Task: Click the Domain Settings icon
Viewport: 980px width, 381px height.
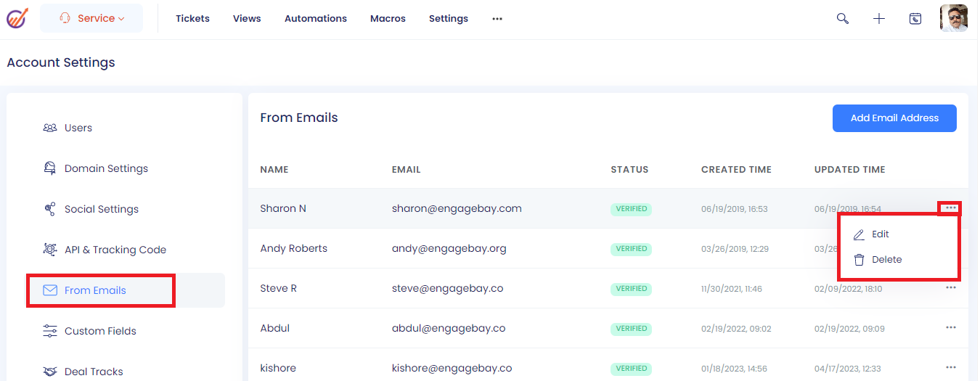Action: click(50, 168)
